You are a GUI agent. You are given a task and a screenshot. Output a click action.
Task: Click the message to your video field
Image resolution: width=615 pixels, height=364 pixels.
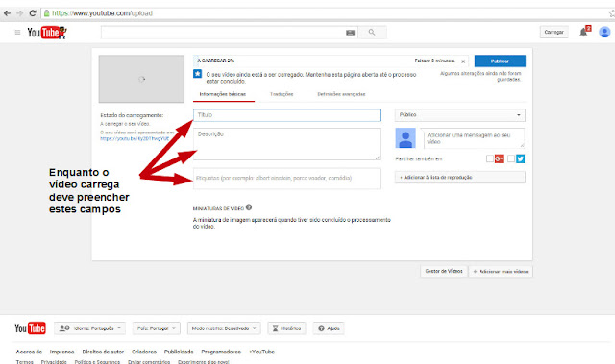coord(474,138)
